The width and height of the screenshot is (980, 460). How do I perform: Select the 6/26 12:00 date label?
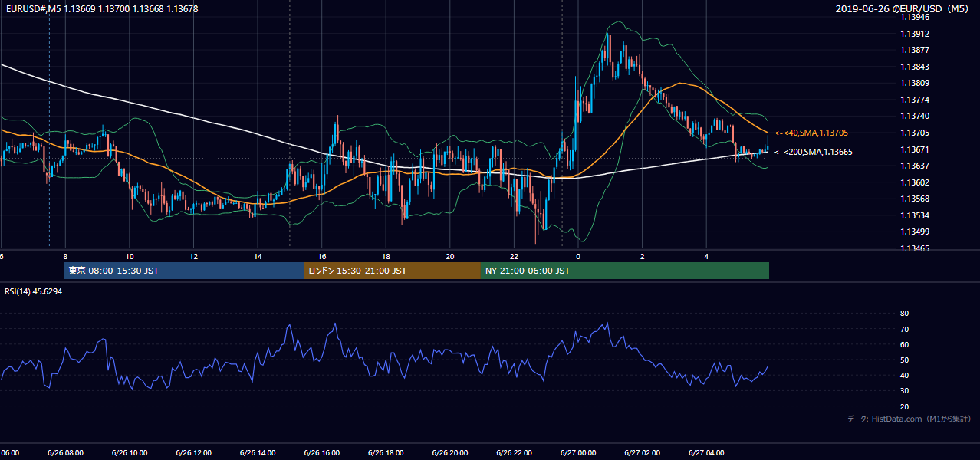193,453
